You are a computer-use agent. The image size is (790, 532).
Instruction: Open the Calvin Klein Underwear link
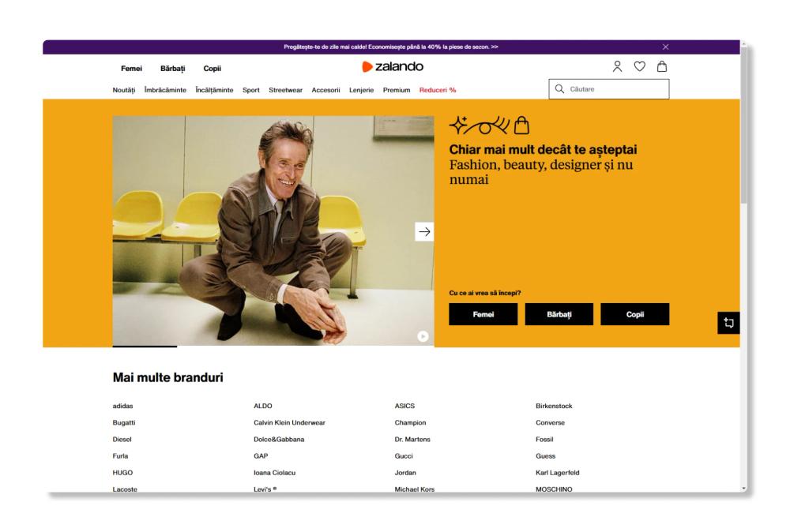[289, 423]
